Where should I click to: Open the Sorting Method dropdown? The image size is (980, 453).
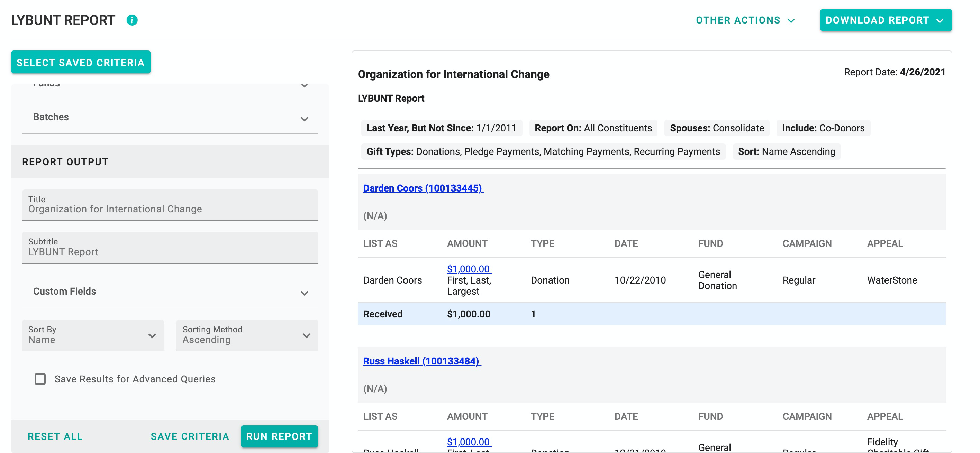click(x=247, y=335)
